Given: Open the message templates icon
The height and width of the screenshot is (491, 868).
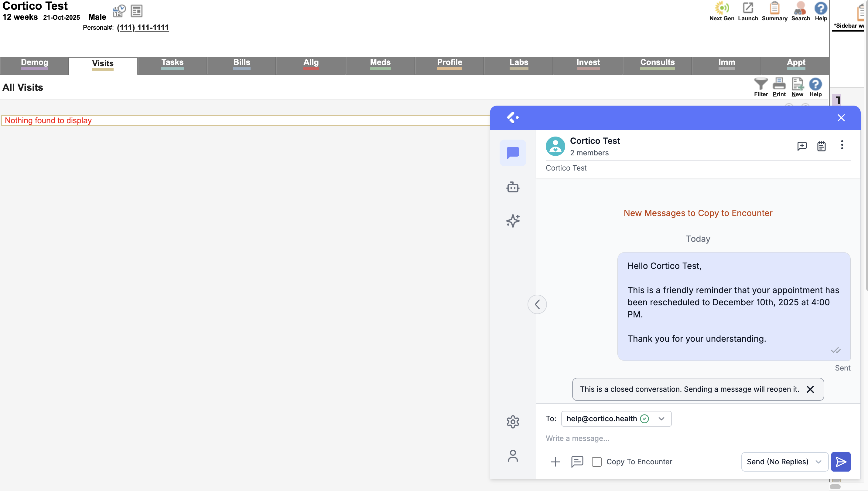Looking at the screenshot, I should 577,462.
